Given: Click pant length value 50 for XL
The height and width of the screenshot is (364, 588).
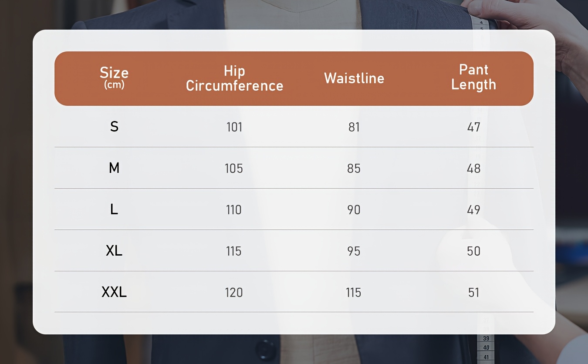Looking at the screenshot, I should 474,251.
